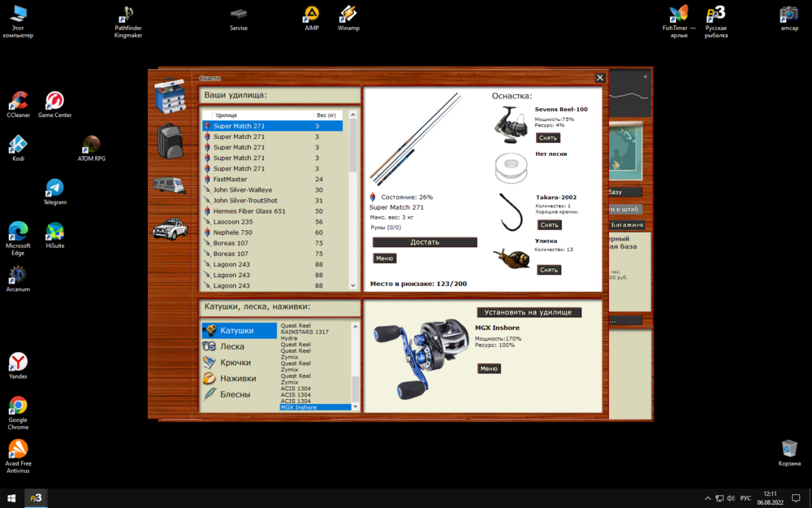Click Установить на удилище button

click(x=529, y=312)
